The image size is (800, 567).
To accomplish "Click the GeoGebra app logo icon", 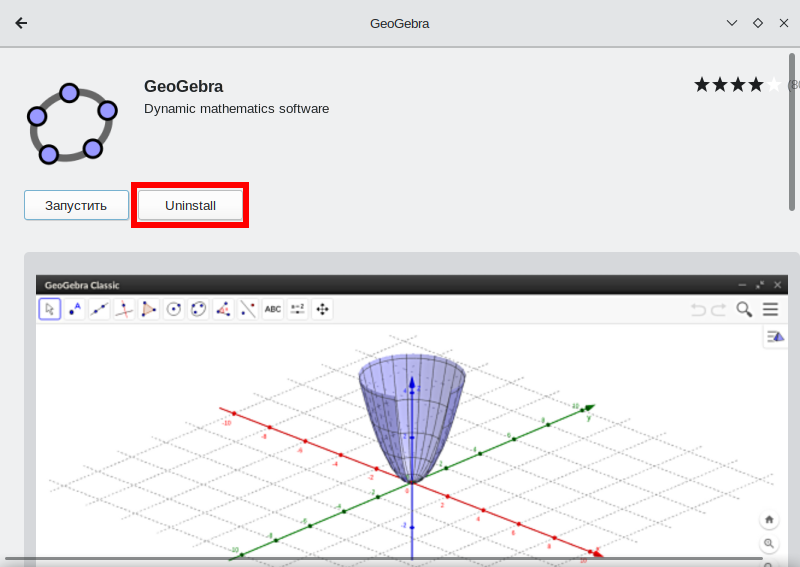I will tap(72, 123).
